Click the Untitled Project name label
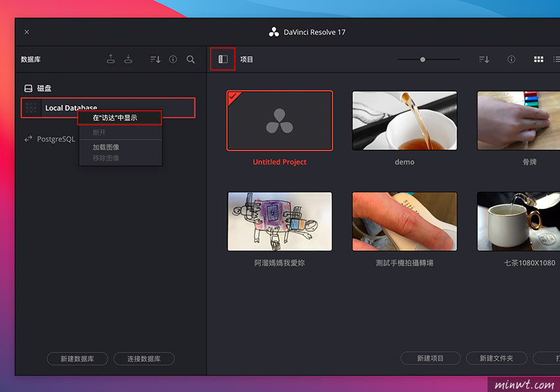 point(279,162)
